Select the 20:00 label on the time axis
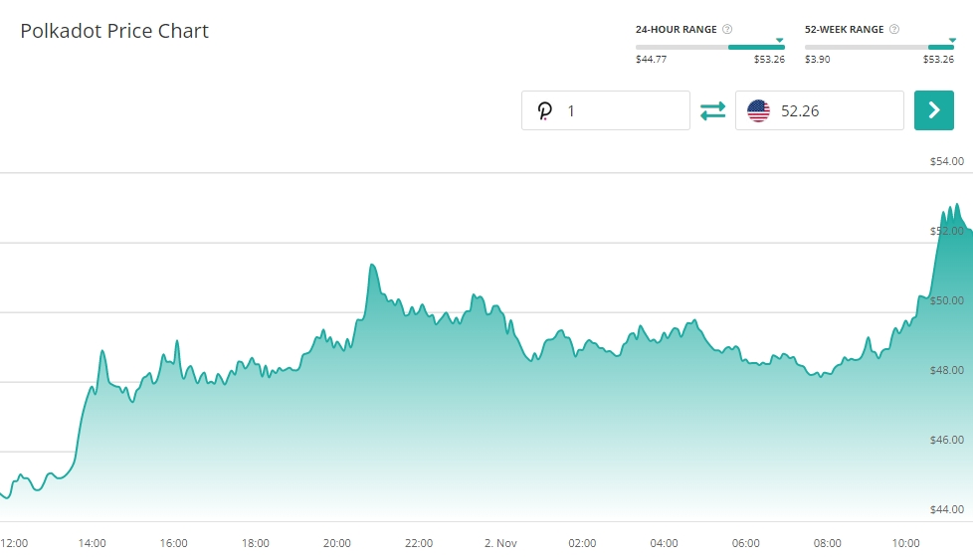Image resolution: width=973 pixels, height=560 pixels. click(337, 543)
